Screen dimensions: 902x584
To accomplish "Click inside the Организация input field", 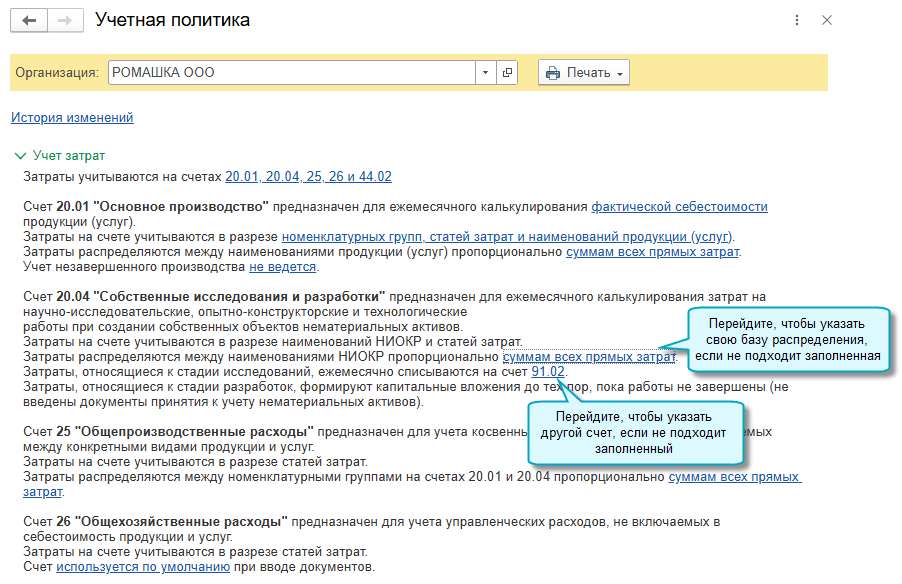I will pos(290,73).
